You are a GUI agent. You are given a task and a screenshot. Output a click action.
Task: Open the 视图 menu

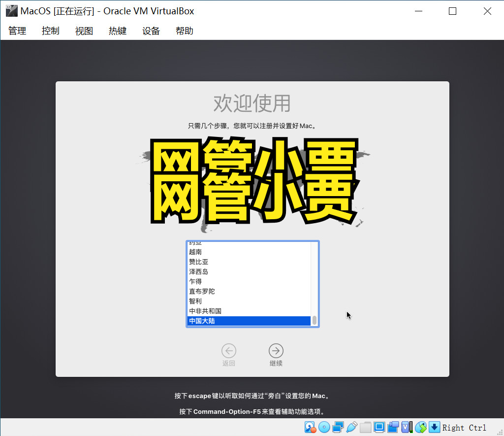point(84,31)
